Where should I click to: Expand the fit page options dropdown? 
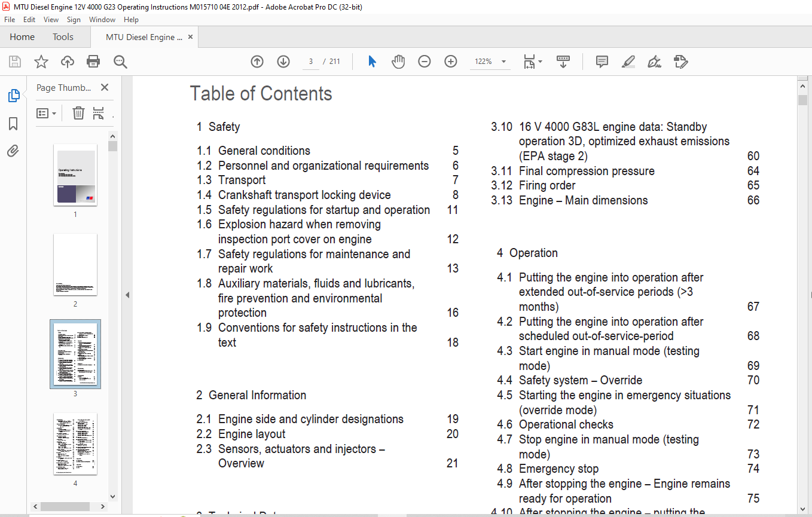(x=532, y=62)
